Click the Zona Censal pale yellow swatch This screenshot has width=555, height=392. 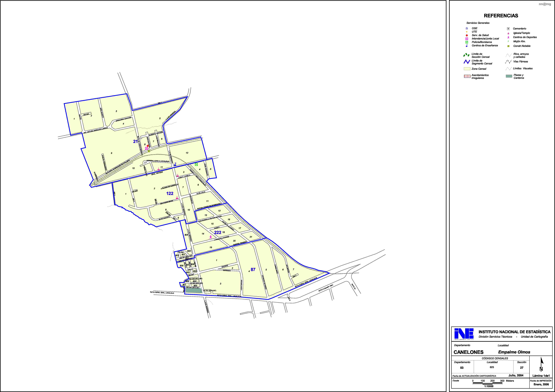[467, 69]
